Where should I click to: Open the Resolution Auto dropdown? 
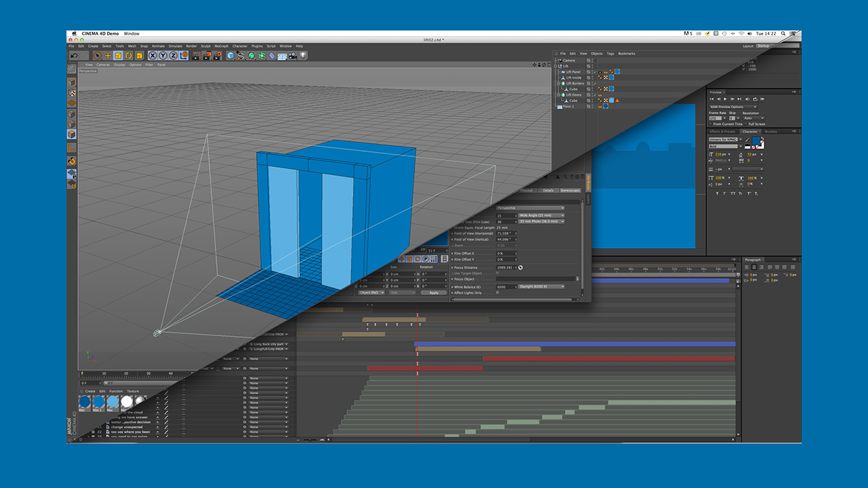(753, 118)
